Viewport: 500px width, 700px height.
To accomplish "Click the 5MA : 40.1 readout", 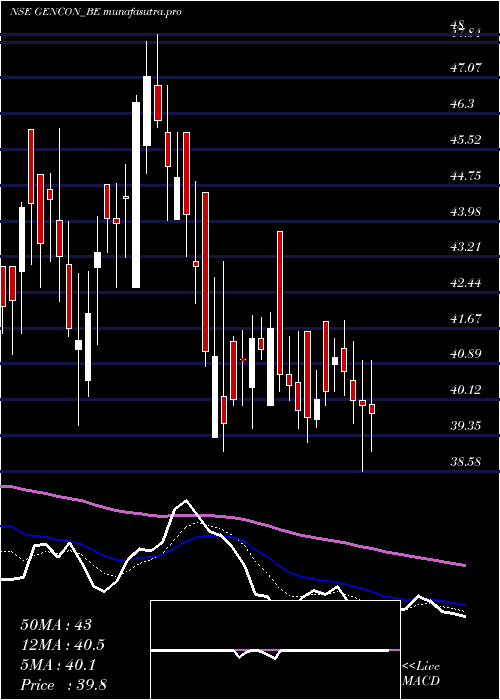I will tap(58, 665).
